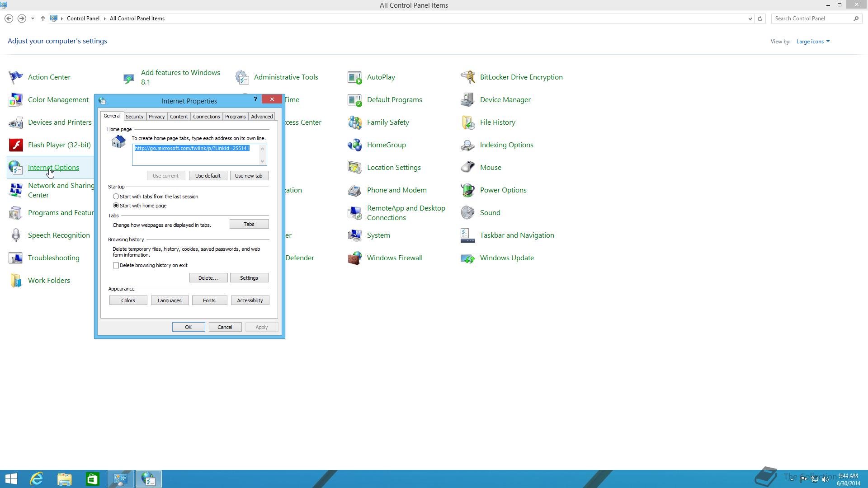Image resolution: width=868 pixels, height=488 pixels.
Task: Click the Internet Options globe icon
Action: click(x=16, y=168)
